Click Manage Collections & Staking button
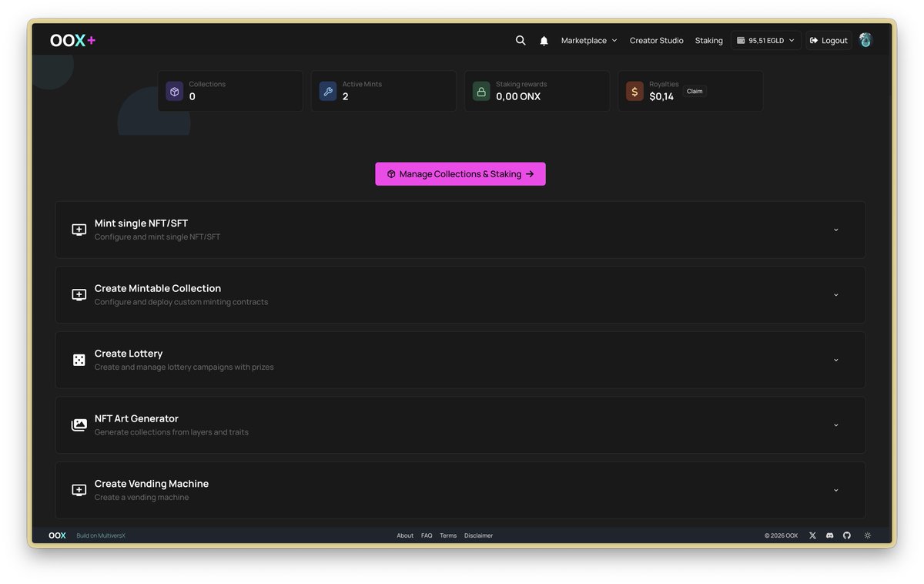Image resolution: width=924 pixels, height=584 pixels. (460, 174)
